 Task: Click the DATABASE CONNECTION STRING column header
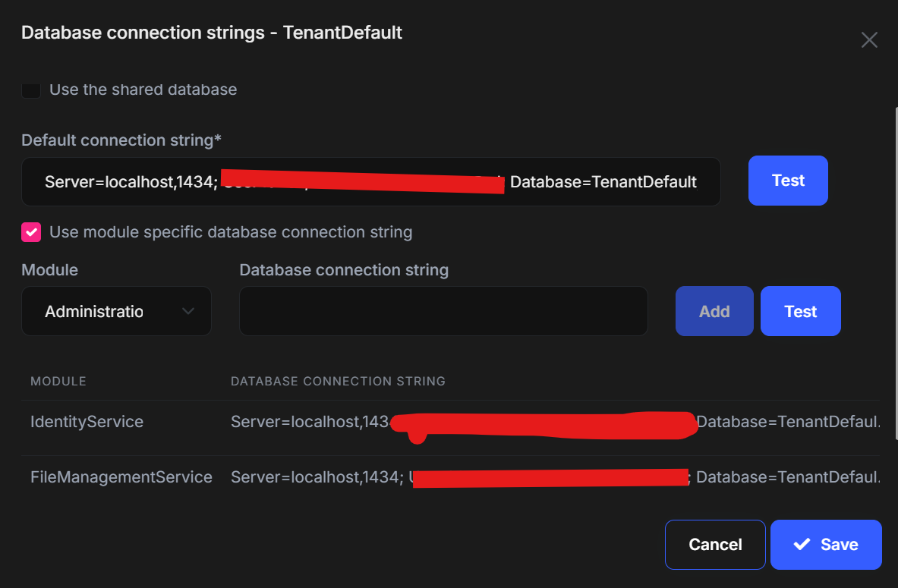(338, 381)
